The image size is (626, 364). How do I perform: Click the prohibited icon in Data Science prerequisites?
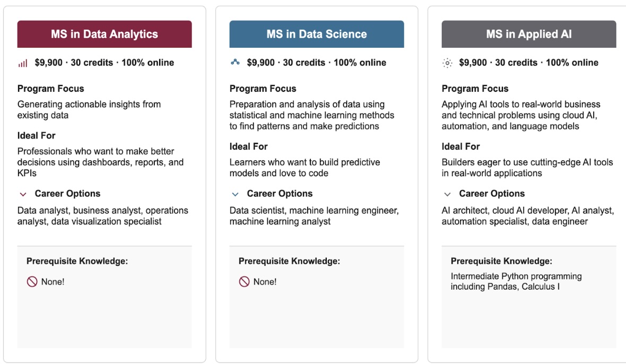tap(244, 282)
